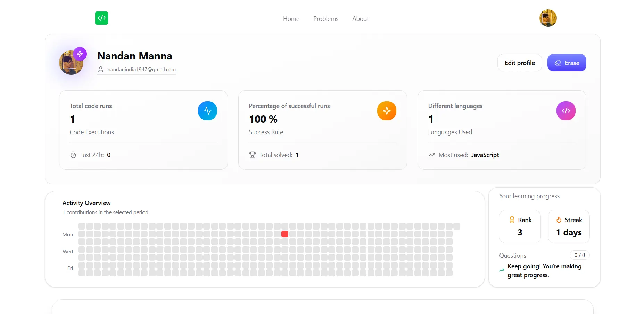This screenshot has width=644, height=314.
Task: Click the trending arrow beside Most used
Action: pyautogui.click(x=432, y=155)
